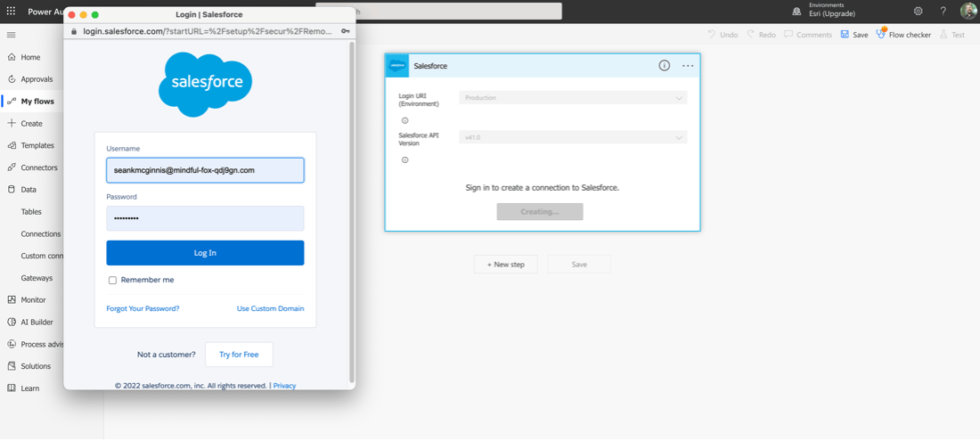Click the Save button below the card
Screen dimensions: 980x441
579,265
